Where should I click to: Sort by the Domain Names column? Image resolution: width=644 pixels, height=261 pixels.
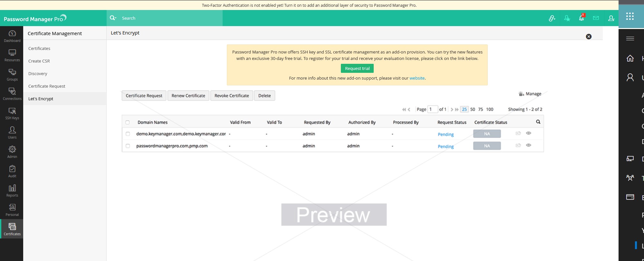[152, 122]
